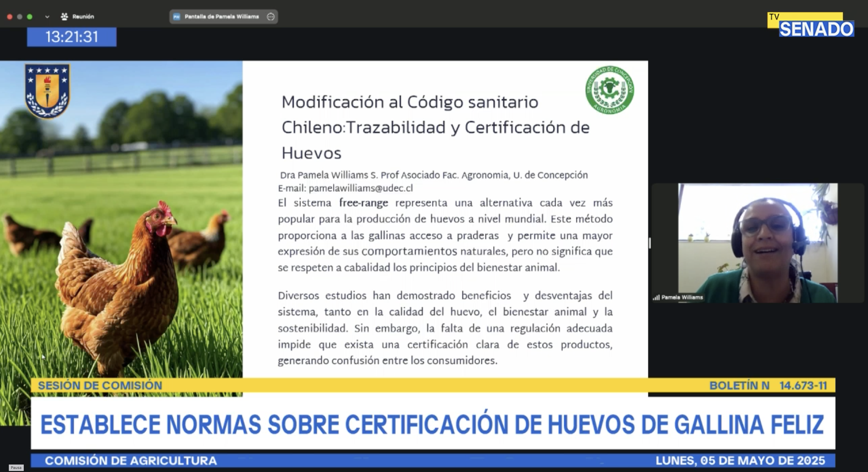Click the Dra Pamela Williams S. author line
Image resolution: width=868 pixels, height=472 pixels.
tap(434, 175)
